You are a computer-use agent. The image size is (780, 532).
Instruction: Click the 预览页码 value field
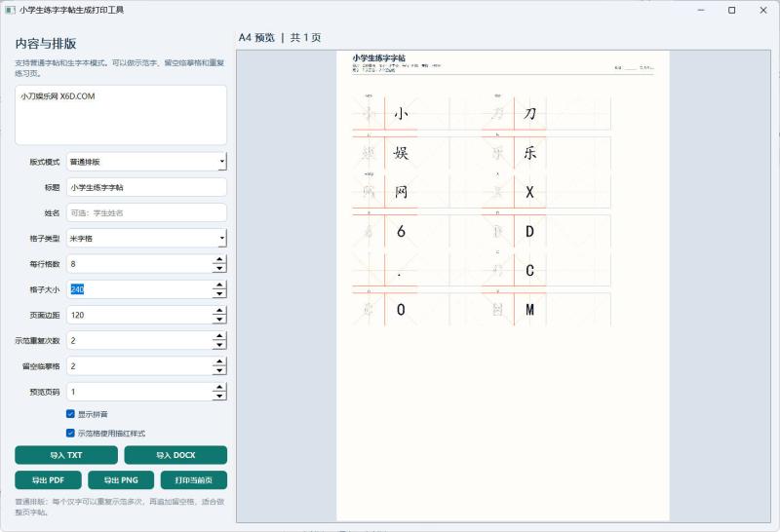coord(139,392)
